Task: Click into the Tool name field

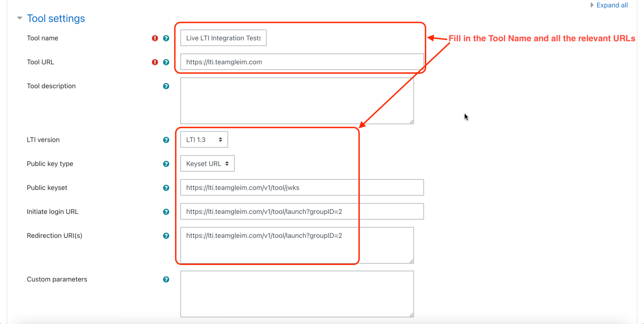Action: (223, 38)
